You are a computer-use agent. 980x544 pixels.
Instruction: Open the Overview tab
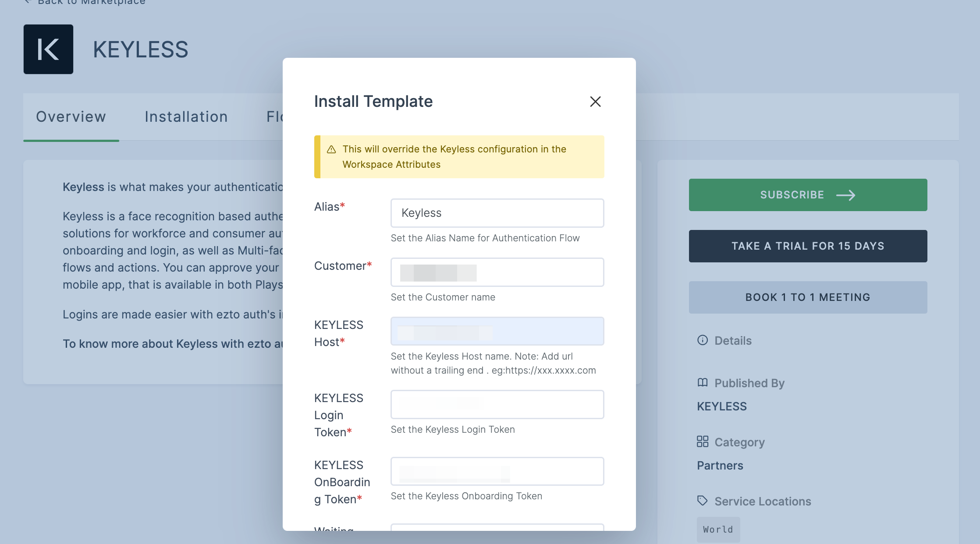[71, 117]
